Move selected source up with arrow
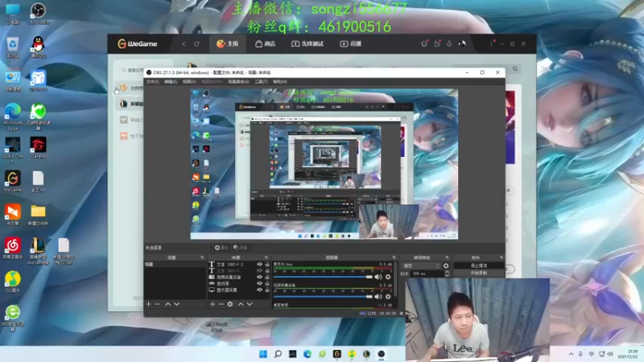Image resolution: width=644 pixels, height=362 pixels. pyautogui.click(x=241, y=304)
